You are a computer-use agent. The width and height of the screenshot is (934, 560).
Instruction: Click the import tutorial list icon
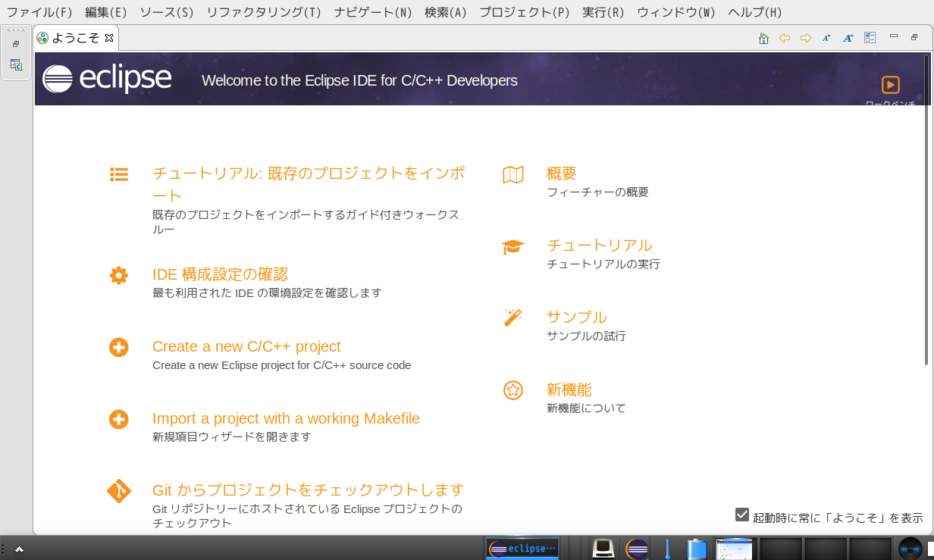point(119,174)
